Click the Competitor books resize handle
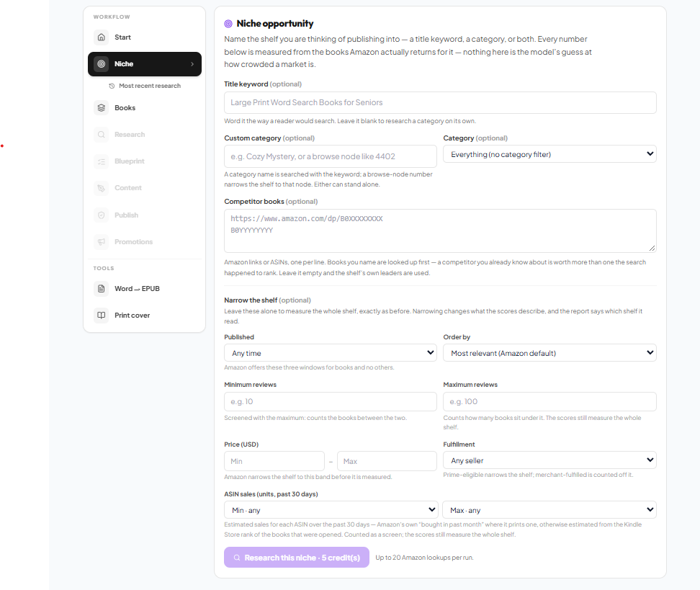700x590 pixels. (x=652, y=248)
